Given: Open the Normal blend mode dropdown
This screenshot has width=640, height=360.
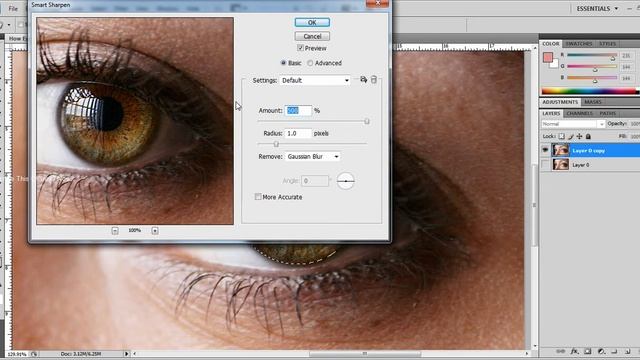Looking at the screenshot, I should coord(573,124).
